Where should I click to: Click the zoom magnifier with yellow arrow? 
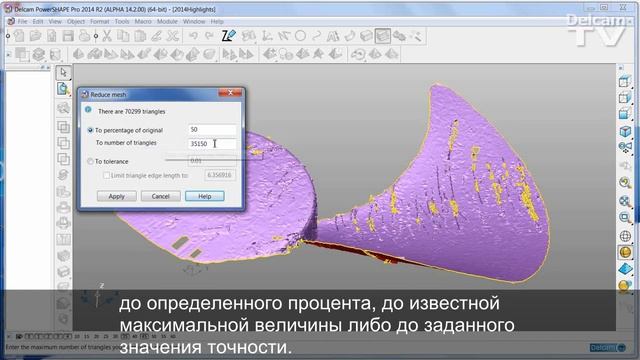click(625, 183)
